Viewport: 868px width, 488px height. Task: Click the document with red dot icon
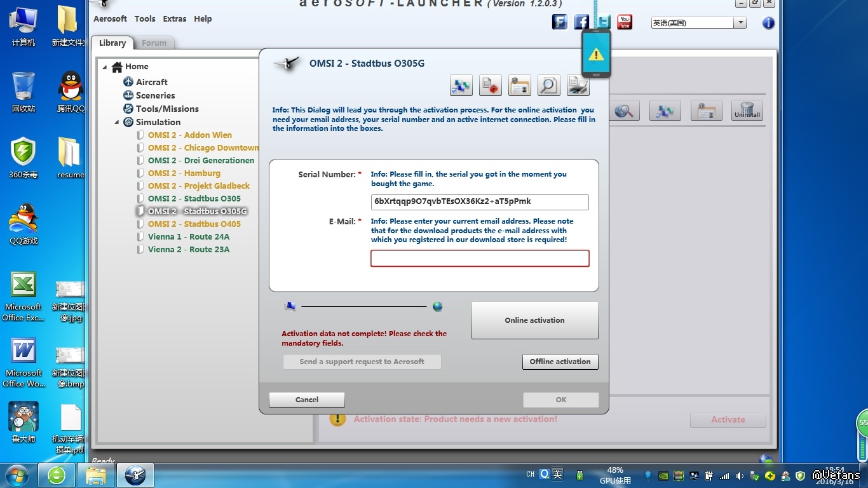click(x=491, y=85)
